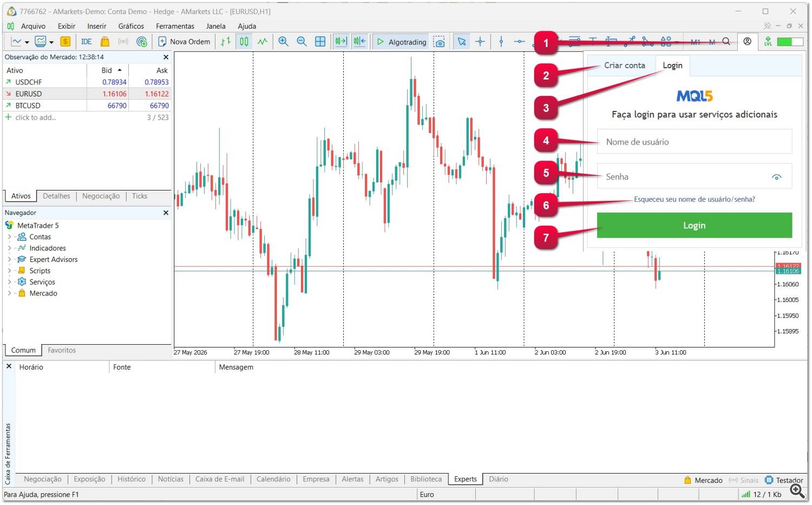This screenshot has height=505, width=812.
Task: Open virtual hosting cloud icon
Action: (142, 42)
